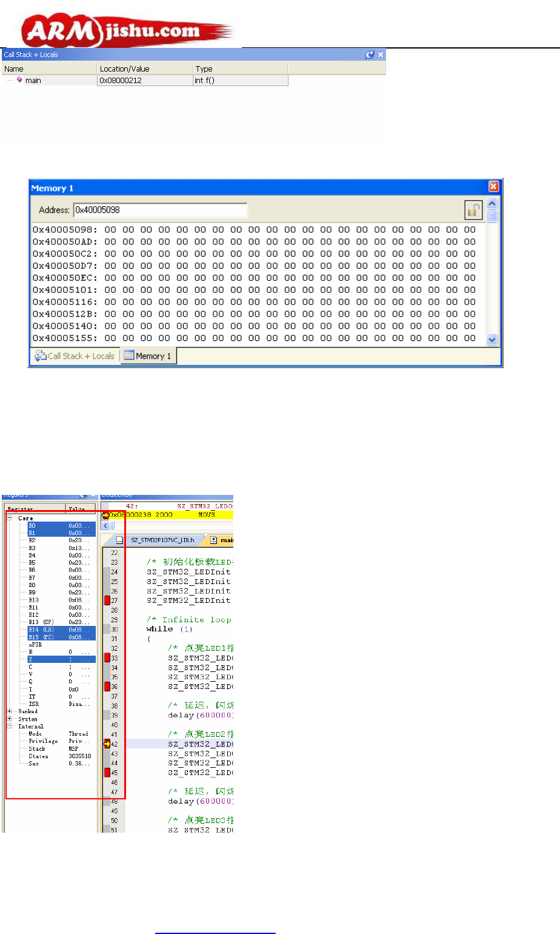Toggle the breakpoint on line 27

[107, 600]
